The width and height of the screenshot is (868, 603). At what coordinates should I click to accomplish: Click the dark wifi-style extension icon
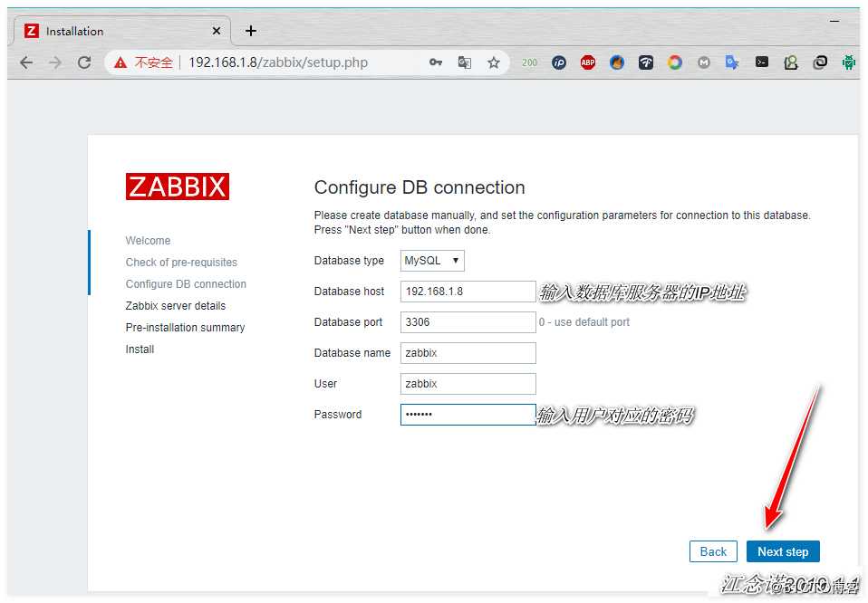(x=645, y=62)
